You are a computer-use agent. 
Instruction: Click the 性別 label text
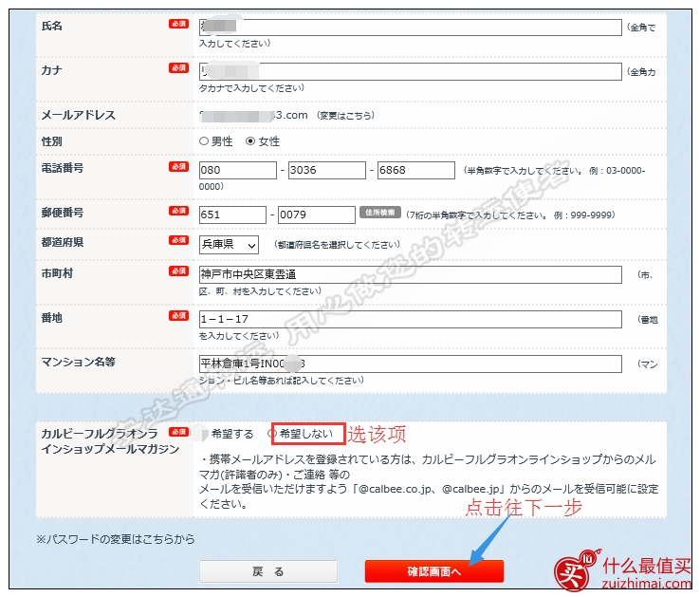pos(52,141)
